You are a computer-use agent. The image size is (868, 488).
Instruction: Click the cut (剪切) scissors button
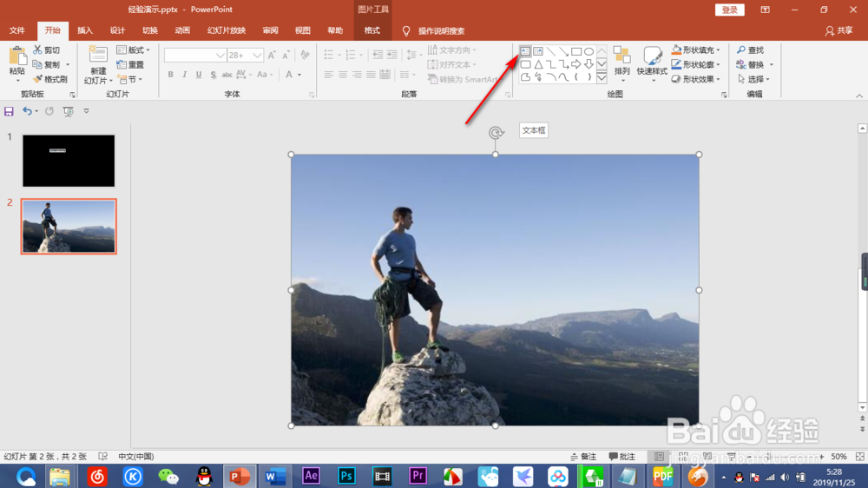pyautogui.click(x=47, y=49)
